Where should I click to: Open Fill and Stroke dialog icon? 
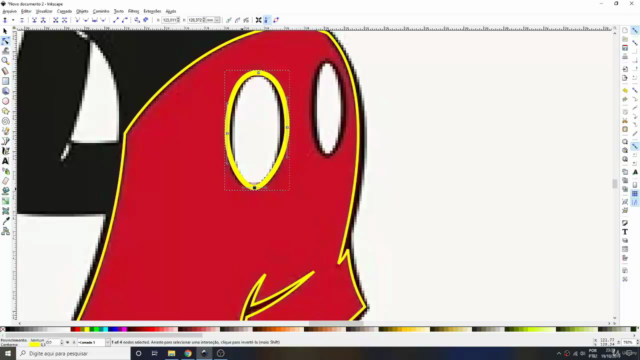(625, 223)
